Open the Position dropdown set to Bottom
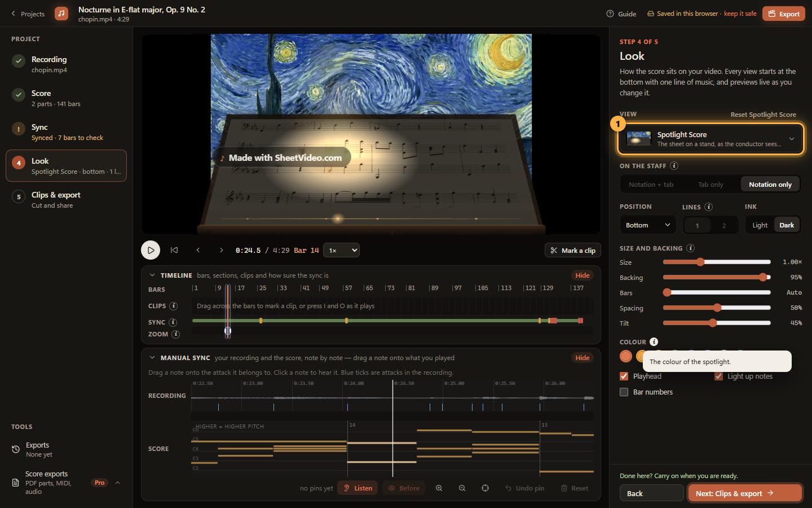The image size is (812, 508). [647, 225]
